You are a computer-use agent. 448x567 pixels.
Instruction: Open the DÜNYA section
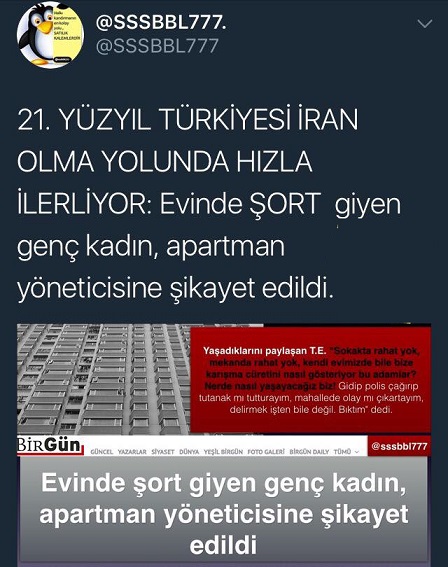(x=189, y=452)
